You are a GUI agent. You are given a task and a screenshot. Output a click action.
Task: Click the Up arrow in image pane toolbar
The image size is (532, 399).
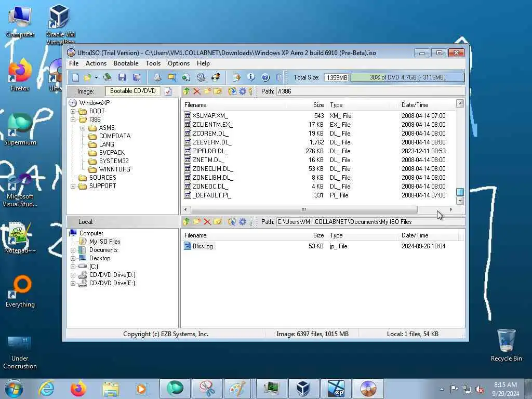click(187, 91)
